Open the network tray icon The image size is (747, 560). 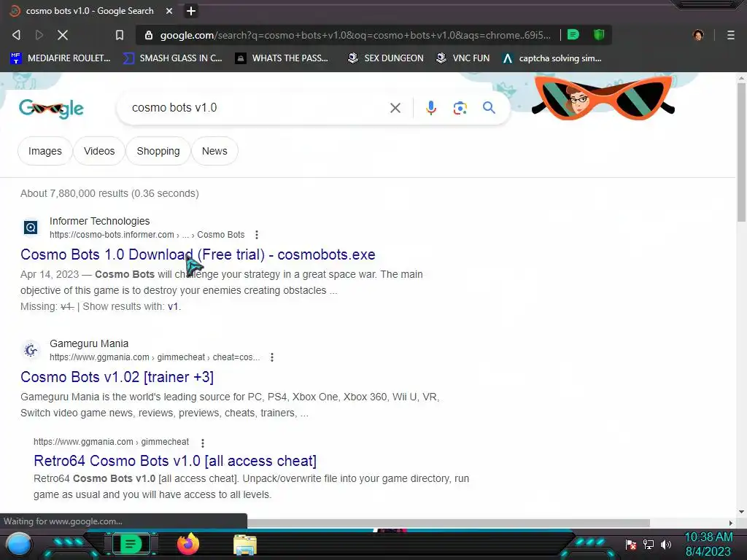pyautogui.click(x=649, y=544)
